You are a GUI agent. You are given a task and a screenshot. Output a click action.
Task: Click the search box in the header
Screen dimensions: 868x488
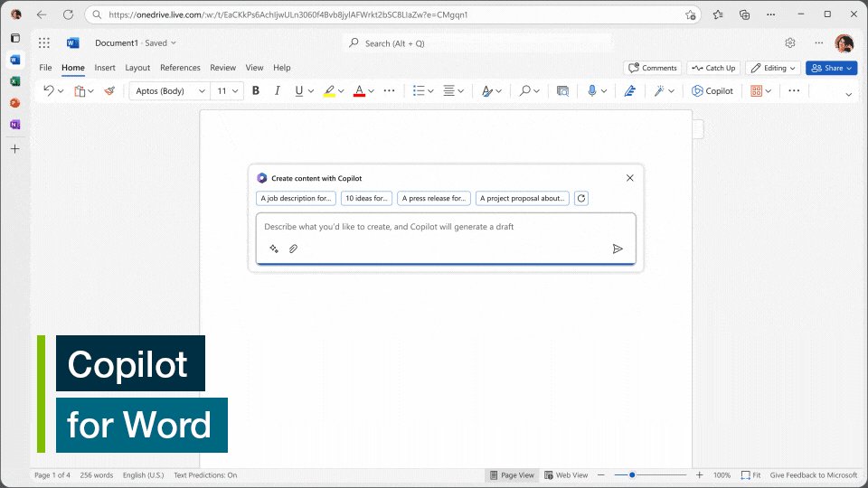click(477, 43)
